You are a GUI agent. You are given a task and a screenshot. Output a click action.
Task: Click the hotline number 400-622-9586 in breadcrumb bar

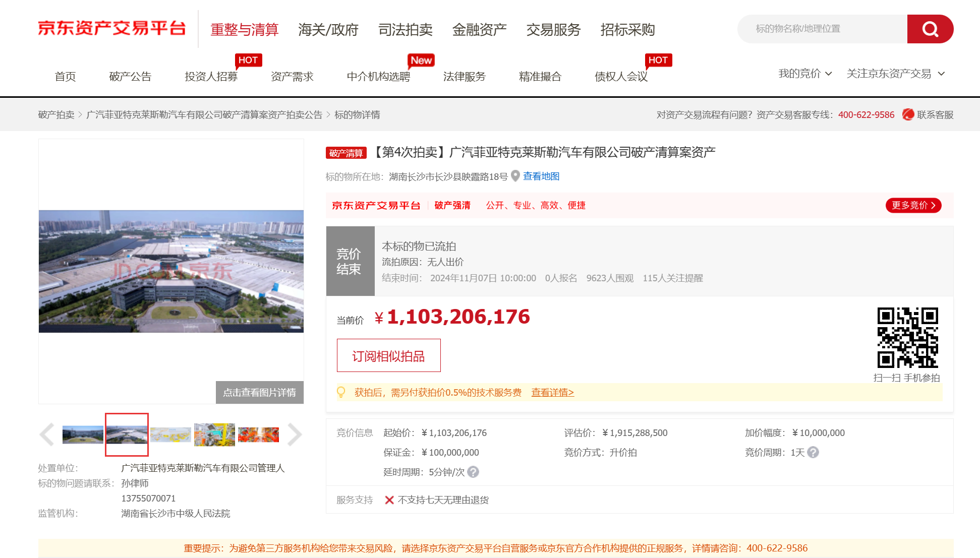point(867,115)
